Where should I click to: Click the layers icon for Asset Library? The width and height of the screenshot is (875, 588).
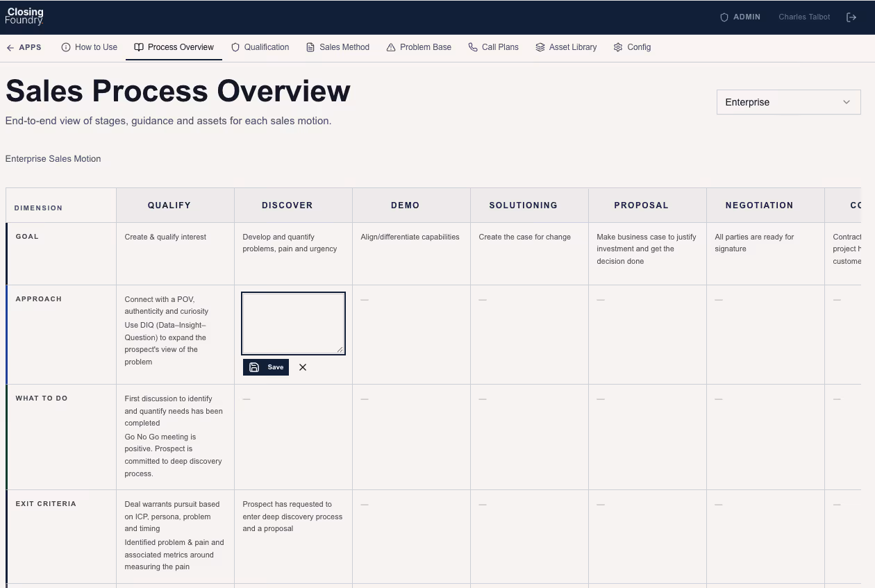[x=540, y=47]
